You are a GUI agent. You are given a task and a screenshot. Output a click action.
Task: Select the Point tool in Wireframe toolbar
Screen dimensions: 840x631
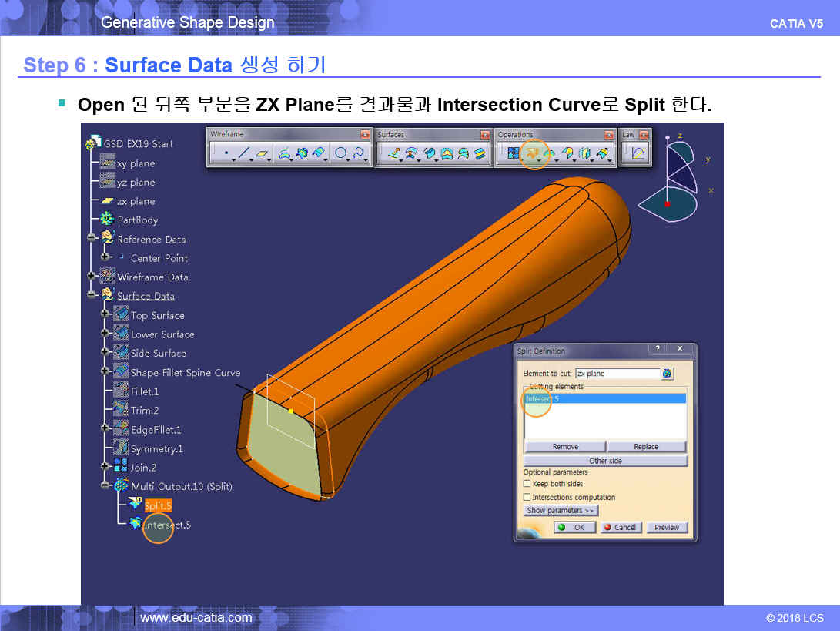click(226, 153)
